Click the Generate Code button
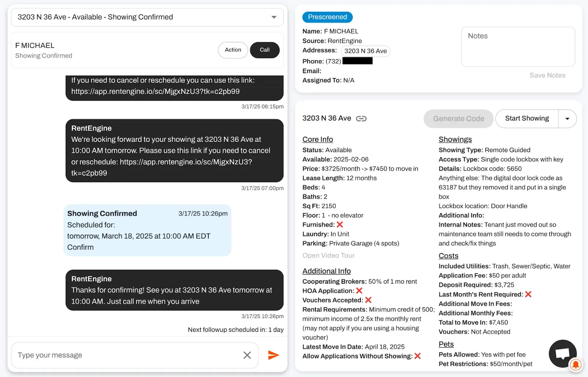 click(x=458, y=119)
